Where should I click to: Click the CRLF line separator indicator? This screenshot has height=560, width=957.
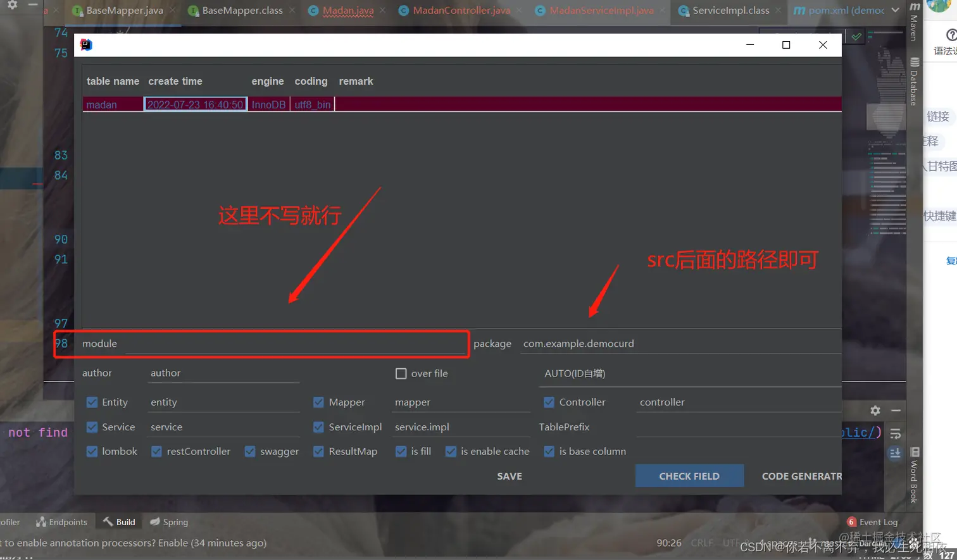tap(702, 543)
